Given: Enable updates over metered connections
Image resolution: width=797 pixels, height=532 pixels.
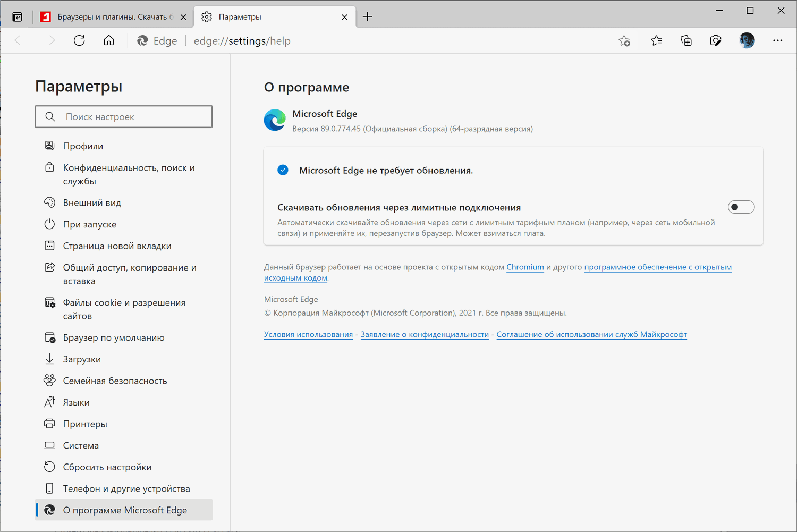Looking at the screenshot, I should (x=741, y=207).
